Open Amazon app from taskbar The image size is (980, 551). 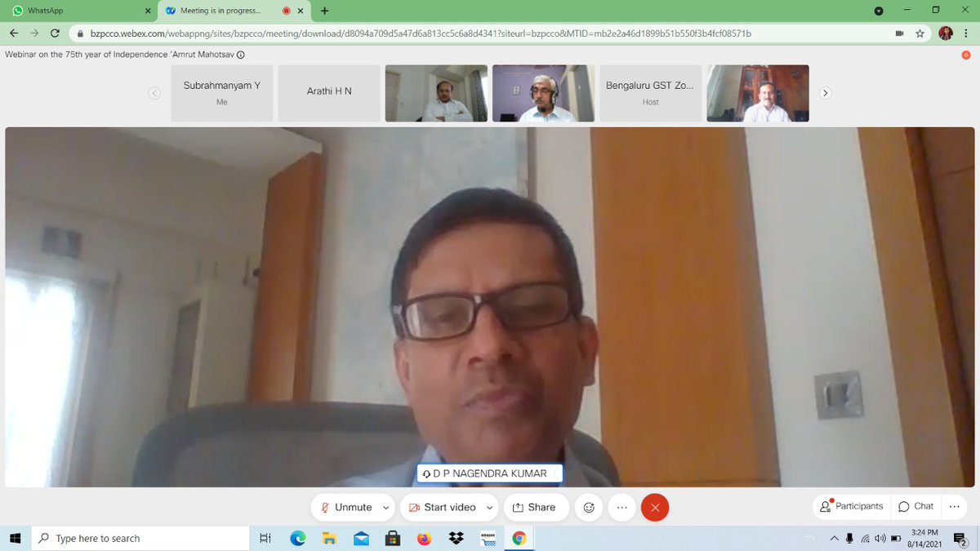(x=488, y=538)
